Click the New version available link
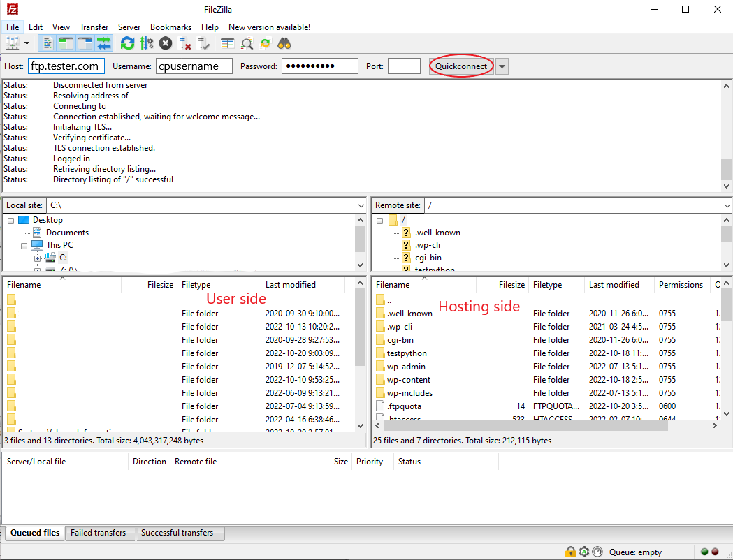 (268, 27)
